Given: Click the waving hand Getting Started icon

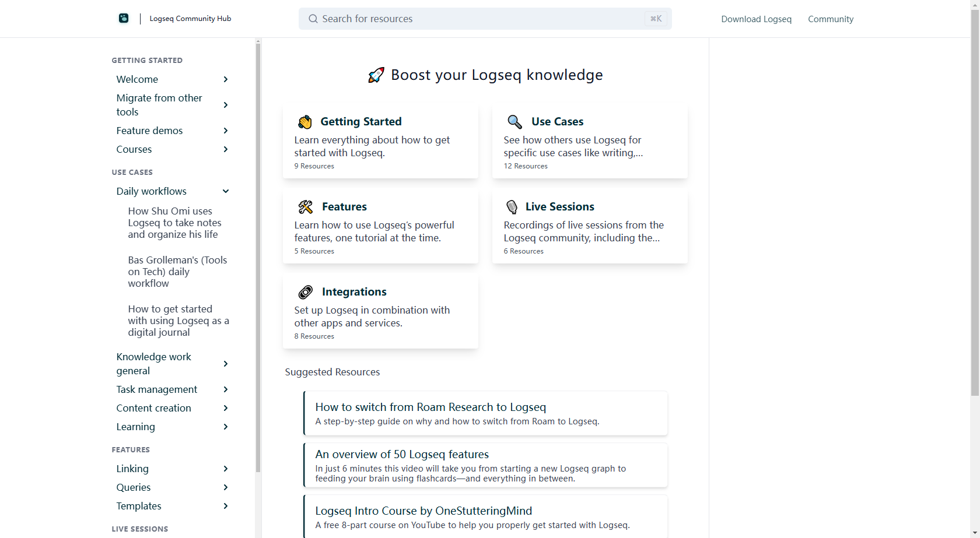Looking at the screenshot, I should (305, 122).
